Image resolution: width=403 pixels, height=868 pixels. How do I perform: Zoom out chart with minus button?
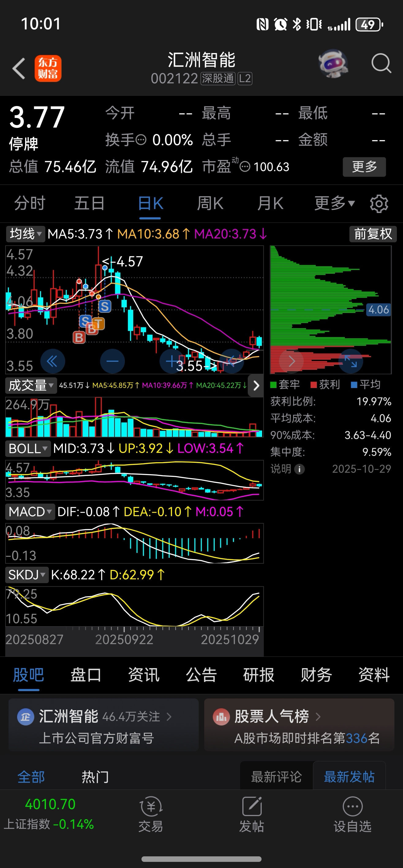click(112, 362)
